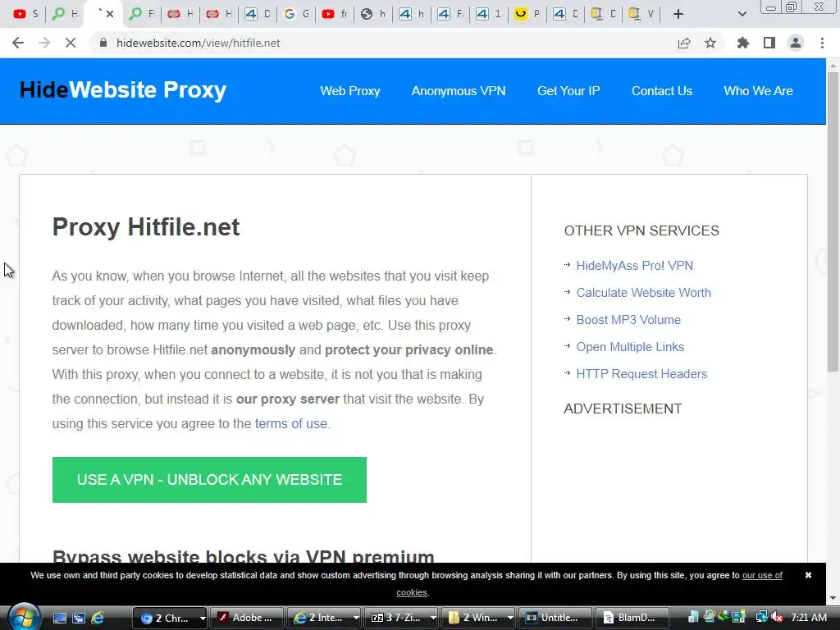The image size is (840, 630).
Task: Click the padlock site info icon
Action: 103,43
